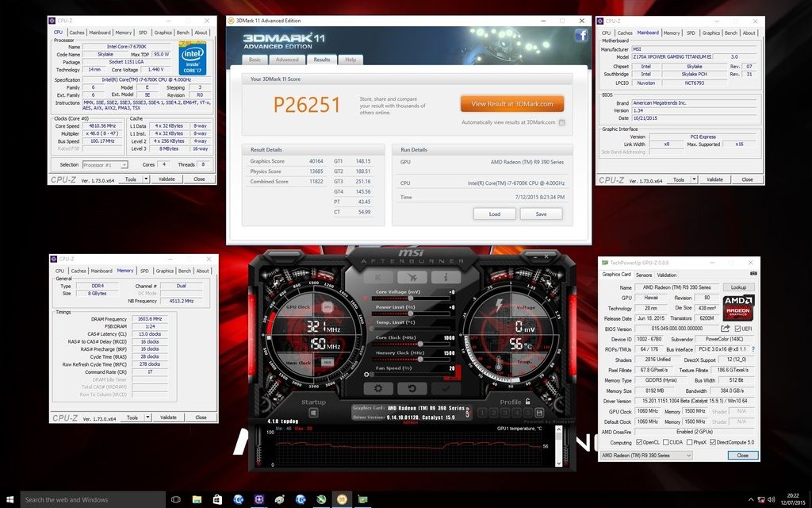
Task: Open SPD tab in Memory CPU-Z window
Action: tap(144, 271)
